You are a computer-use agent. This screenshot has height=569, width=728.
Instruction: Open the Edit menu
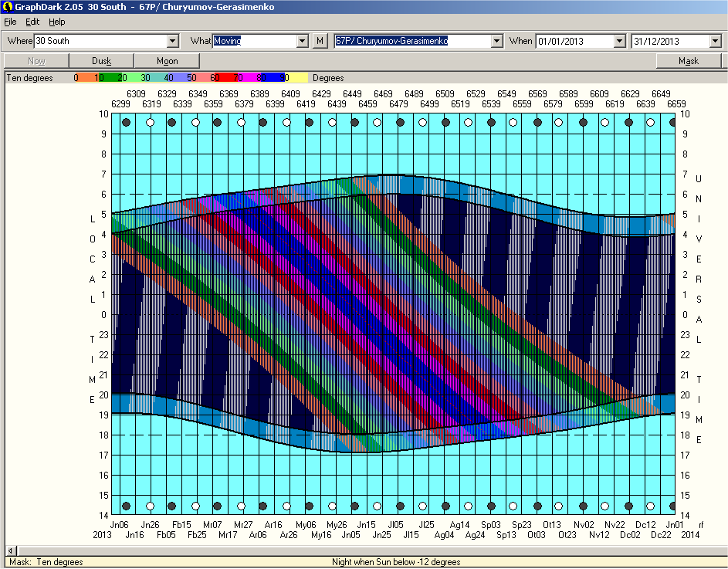point(32,22)
